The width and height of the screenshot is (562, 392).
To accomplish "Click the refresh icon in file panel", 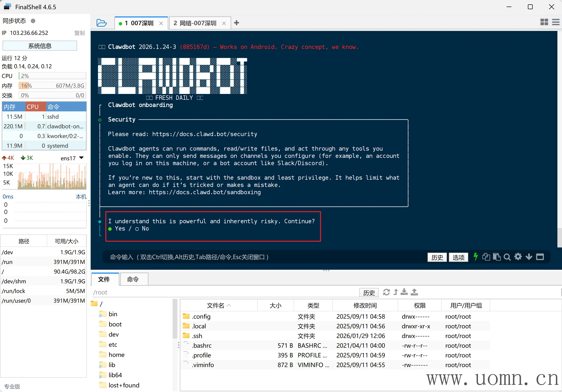I will click(386, 292).
